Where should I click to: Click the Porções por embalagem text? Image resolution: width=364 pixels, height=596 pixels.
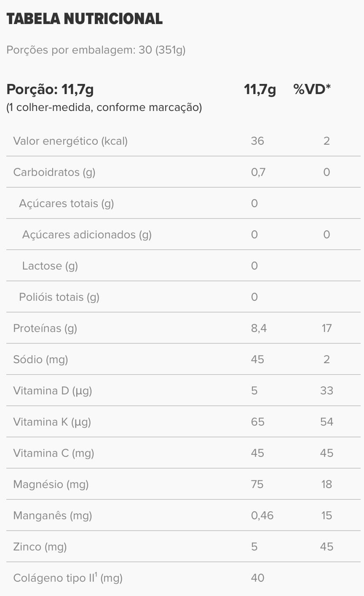pyautogui.click(x=96, y=50)
